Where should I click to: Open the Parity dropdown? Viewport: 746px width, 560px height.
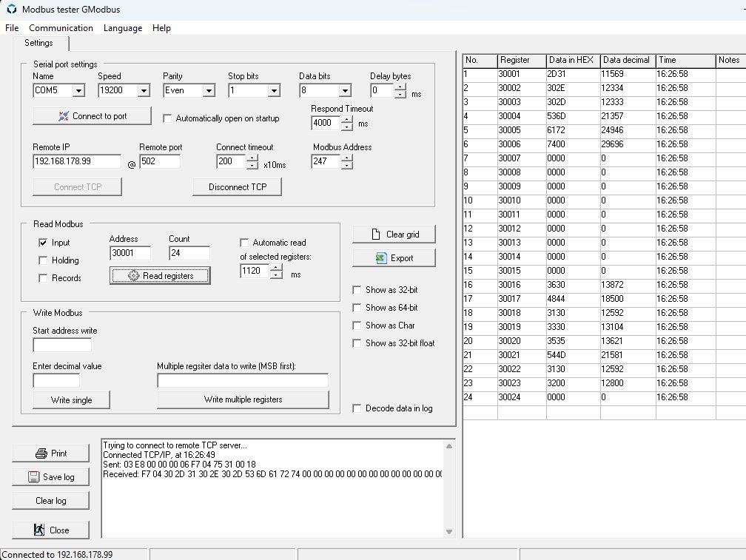[209, 91]
